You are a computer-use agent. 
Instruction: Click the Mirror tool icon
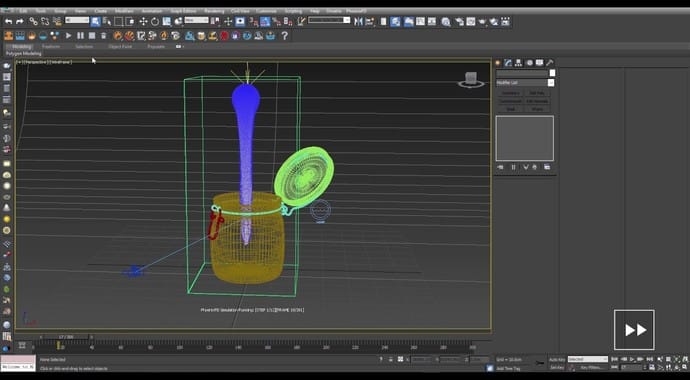pyautogui.click(x=358, y=21)
